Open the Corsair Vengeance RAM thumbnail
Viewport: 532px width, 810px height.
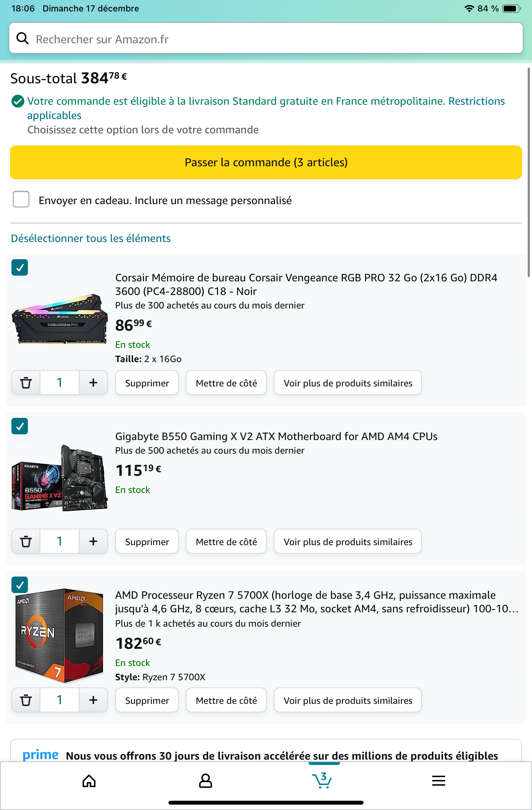click(x=60, y=319)
